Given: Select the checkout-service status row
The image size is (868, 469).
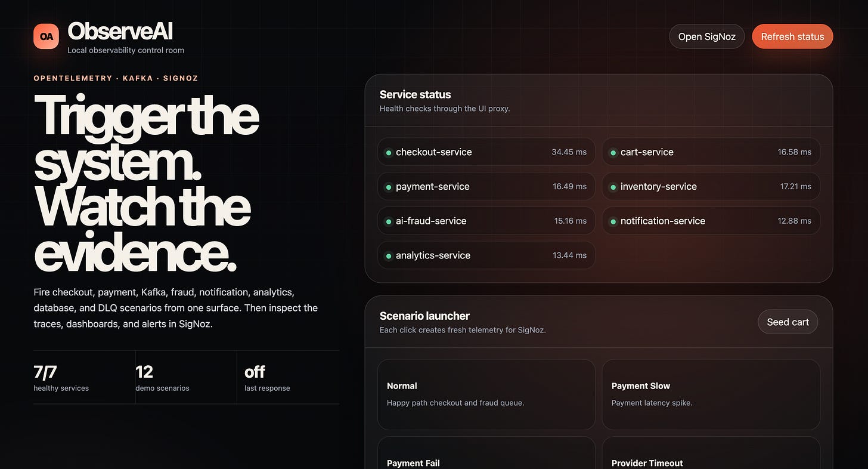Looking at the screenshot, I should tap(486, 152).
